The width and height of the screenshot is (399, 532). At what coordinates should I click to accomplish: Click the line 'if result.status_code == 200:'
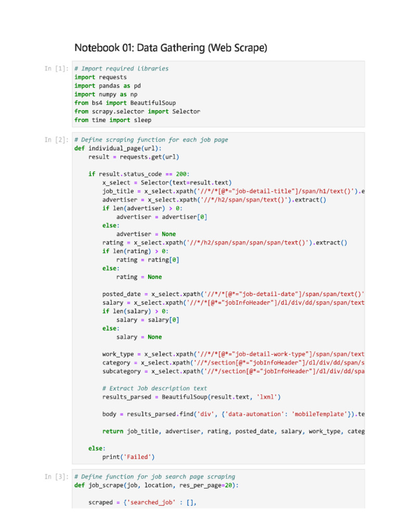(139, 174)
